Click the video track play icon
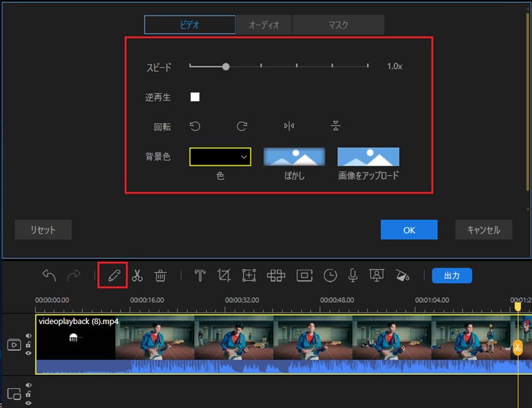Viewport: 532px width, 408px height. point(14,345)
